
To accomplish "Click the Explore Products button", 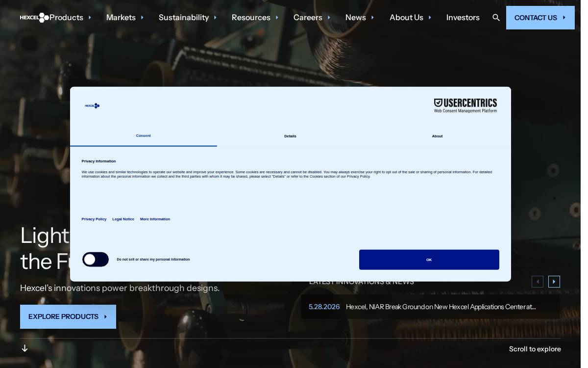I will coord(68,316).
